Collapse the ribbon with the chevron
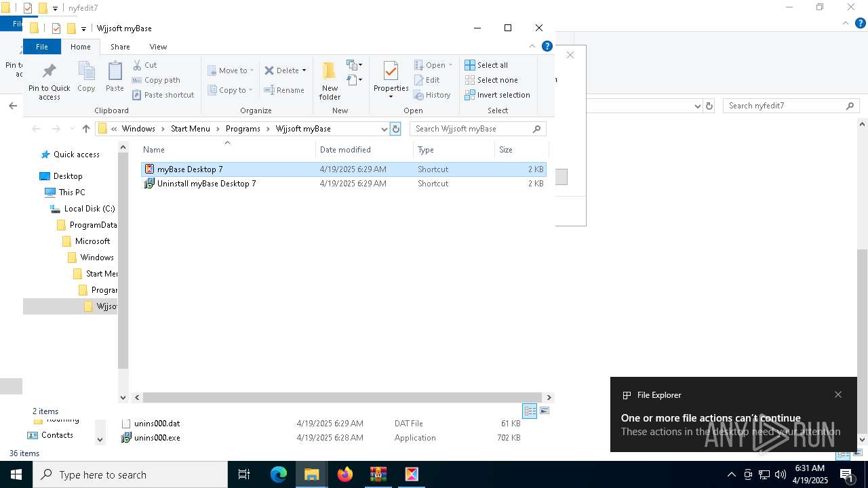 click(532, 47)
